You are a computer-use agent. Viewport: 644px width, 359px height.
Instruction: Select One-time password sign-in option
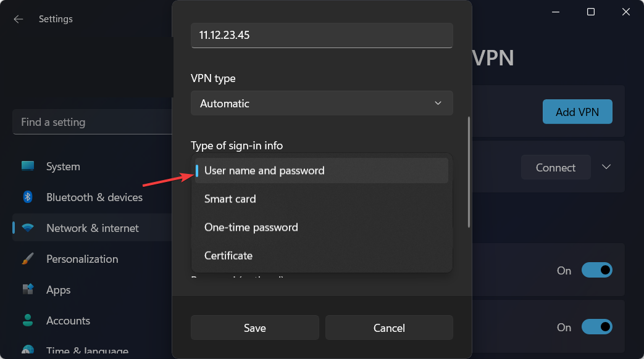(x=322, y=227)
